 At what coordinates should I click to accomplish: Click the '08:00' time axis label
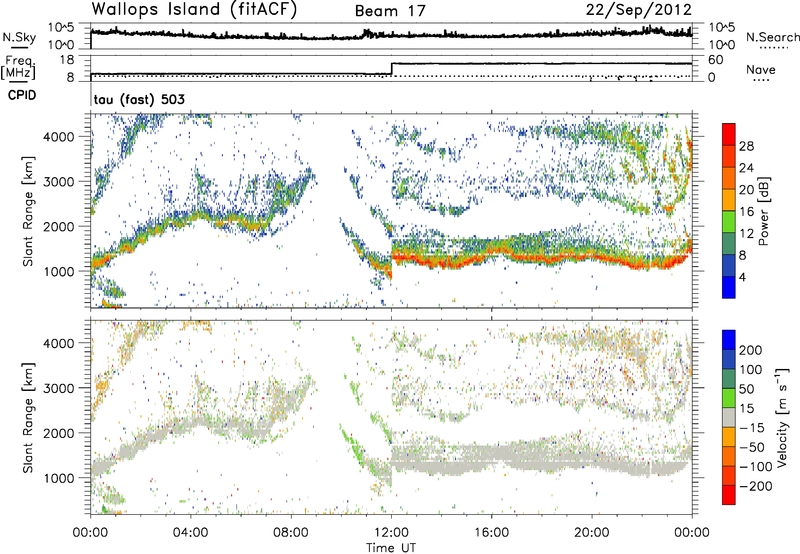tap(291, 533)
